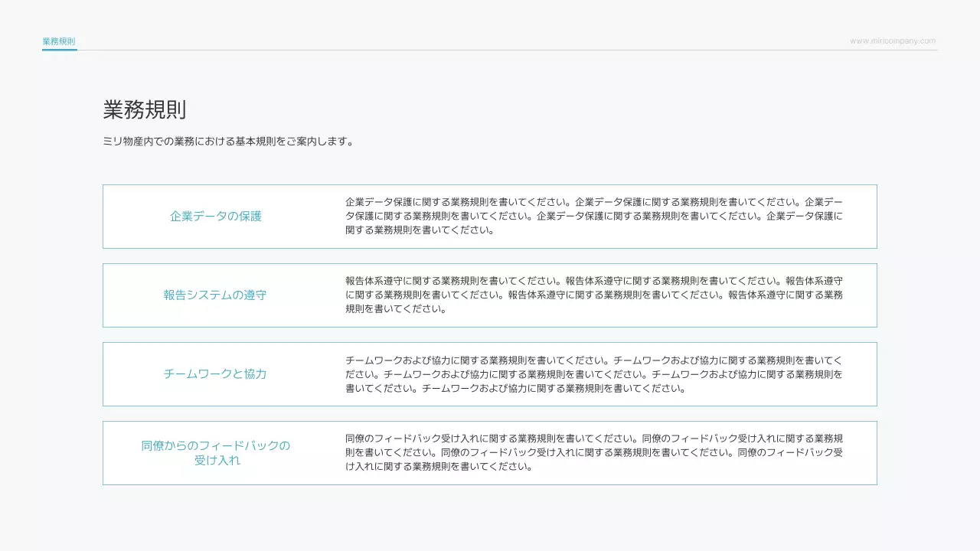This screenshot has height=551, width=980.
Task: Select the 業務規則 tab in the top navigation
Action: point(59,41)
